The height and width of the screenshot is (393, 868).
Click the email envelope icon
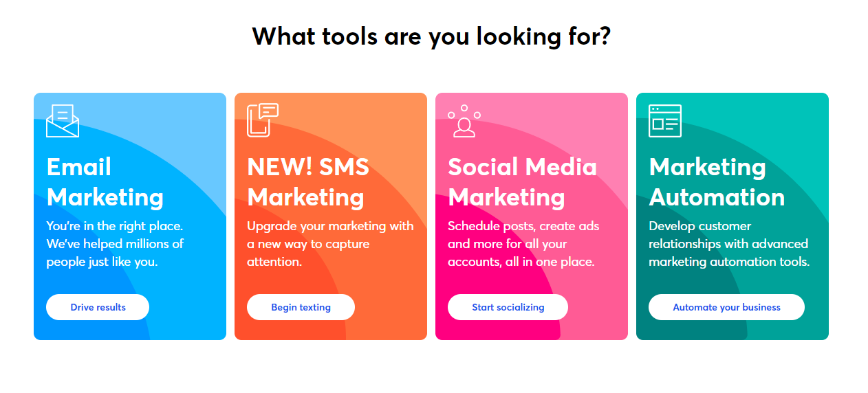[x=63, y=121]
